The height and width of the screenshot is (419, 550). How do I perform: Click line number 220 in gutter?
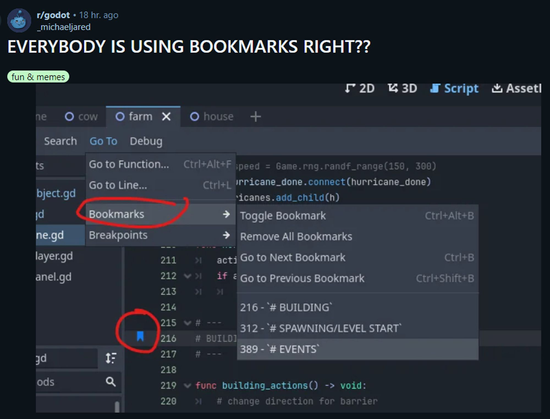click(168, 401)
